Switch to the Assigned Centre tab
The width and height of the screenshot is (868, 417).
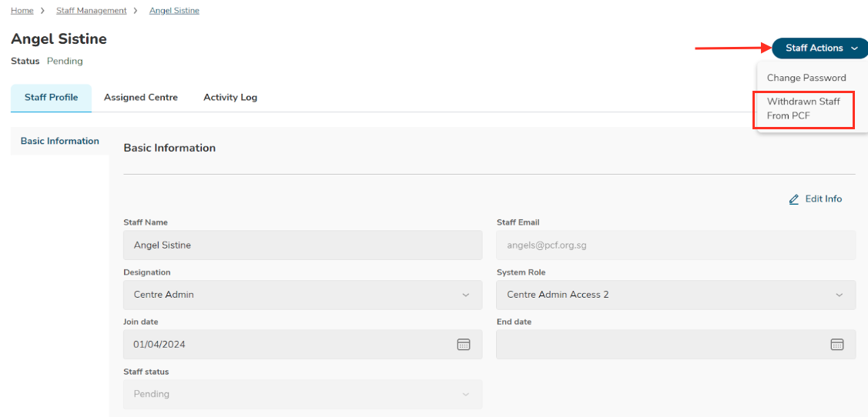[141, 98]
